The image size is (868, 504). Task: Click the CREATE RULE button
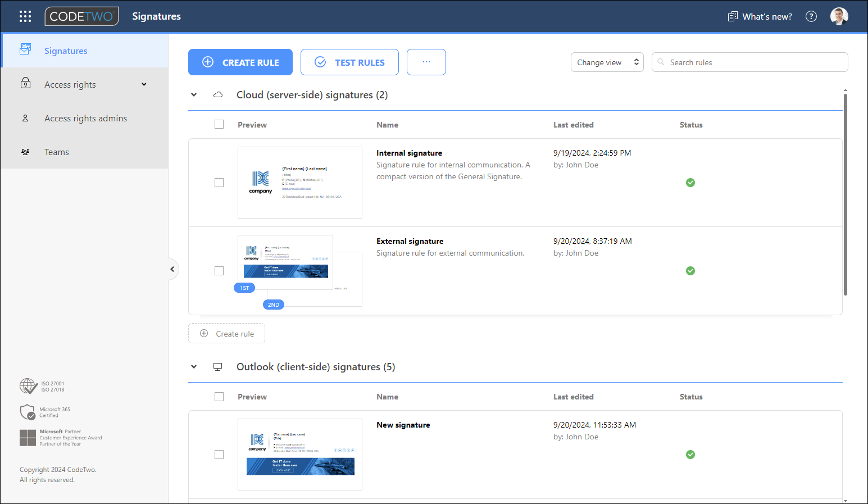point(240,62)
